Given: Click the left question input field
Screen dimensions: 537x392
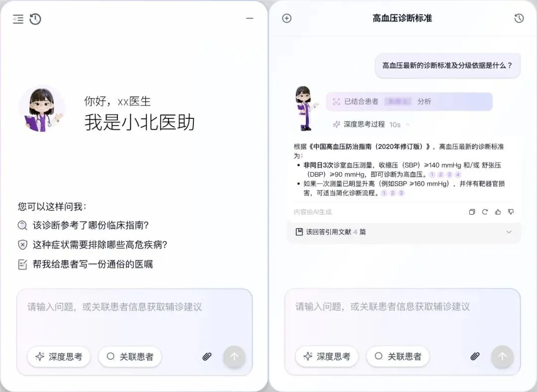Looking at the screenshot, I should click(x=135, y=317).
